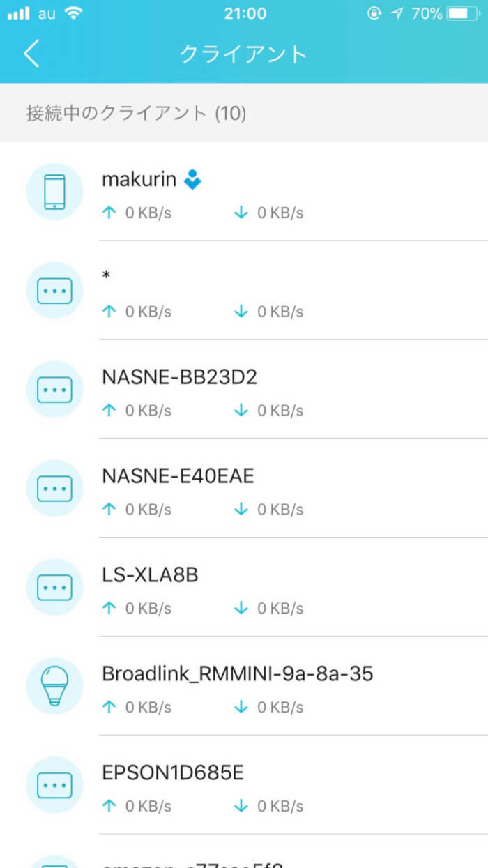This screenshot has width=488, height=868.
Task: Open the LS-XLA8B client details
Action: click(244, 588)
